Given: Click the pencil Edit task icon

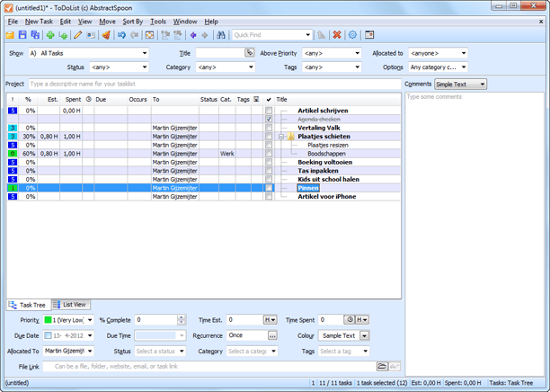Looking at the screenshot, I should coord(77,35).
